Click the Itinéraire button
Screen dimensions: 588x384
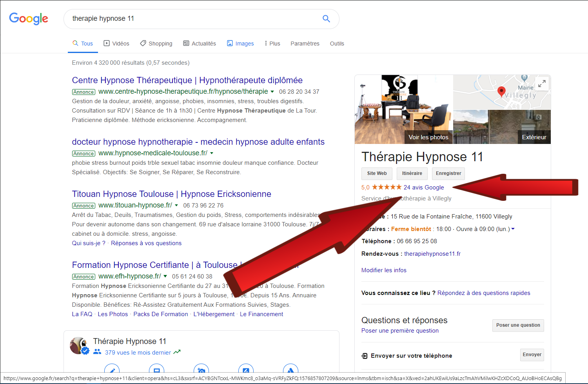[x=412, y=173]
